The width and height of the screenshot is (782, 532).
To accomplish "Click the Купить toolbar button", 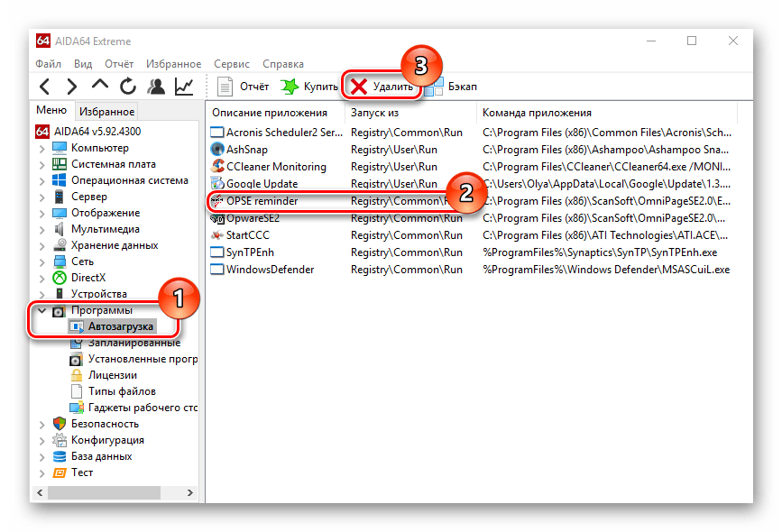I will 309,87.
